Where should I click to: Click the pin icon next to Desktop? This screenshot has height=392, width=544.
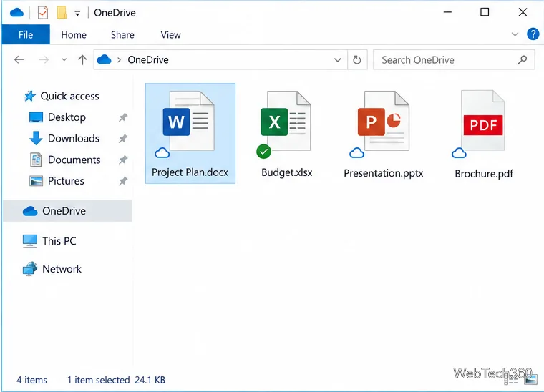pos(123,117)
